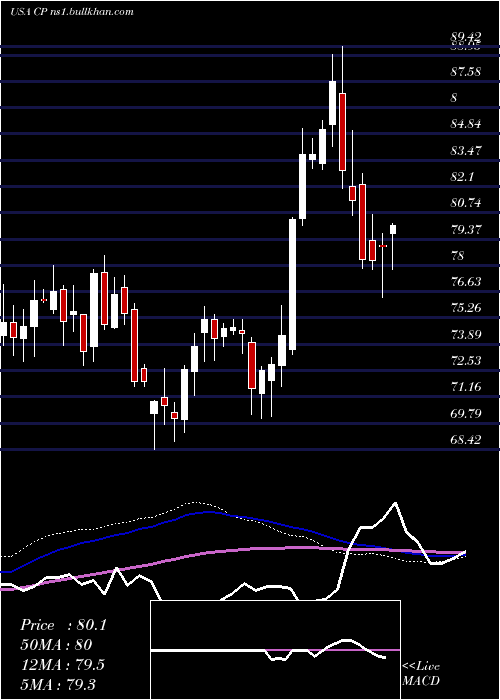The image size is (500, 700).
Task: Click the 71.16 price axis label
Action: click(x=466, y=387)
